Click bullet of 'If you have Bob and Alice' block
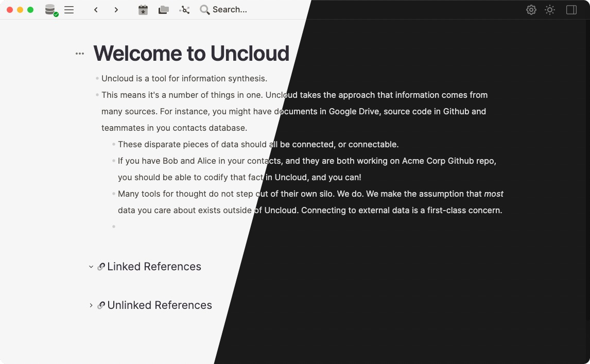Image resolution: width=590 pixels, height=364 pixels. [114, 161]
